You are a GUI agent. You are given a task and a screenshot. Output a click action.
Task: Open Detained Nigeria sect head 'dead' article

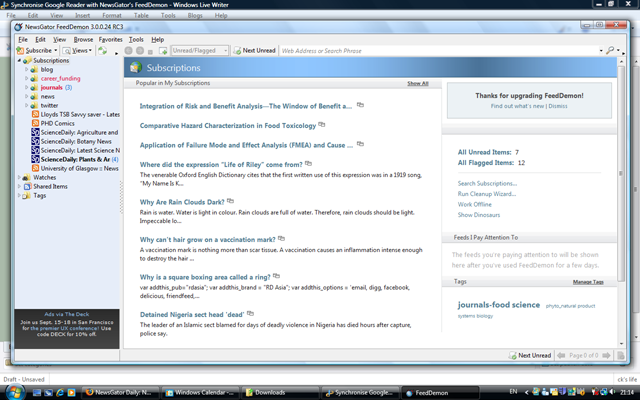[x=192, y=315]
